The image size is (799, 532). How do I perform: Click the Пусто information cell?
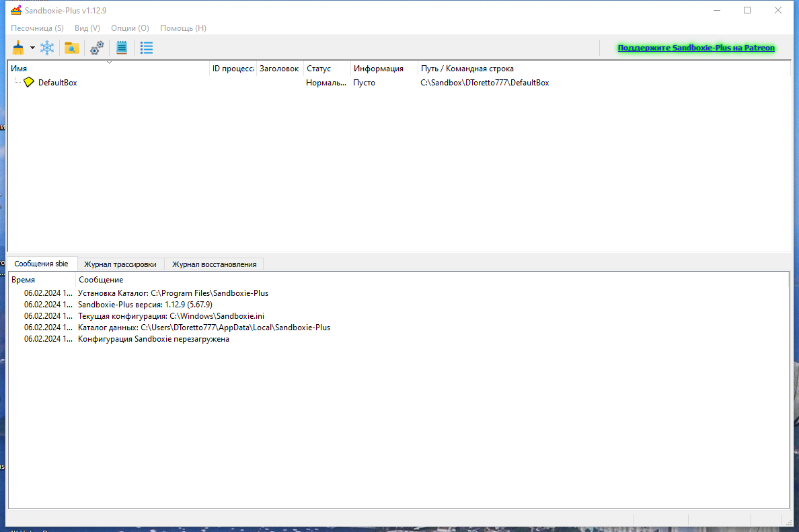[x=365, y=83]
